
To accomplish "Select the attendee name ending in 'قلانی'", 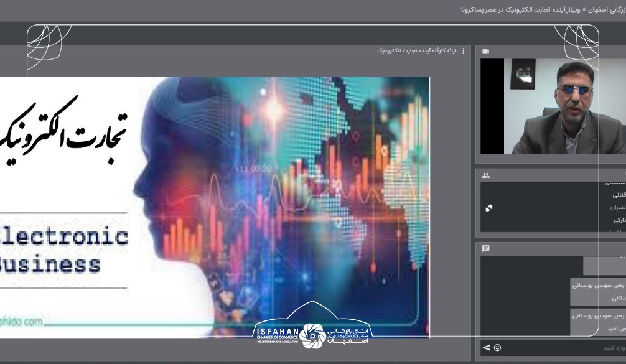I will tap(619, 195).
